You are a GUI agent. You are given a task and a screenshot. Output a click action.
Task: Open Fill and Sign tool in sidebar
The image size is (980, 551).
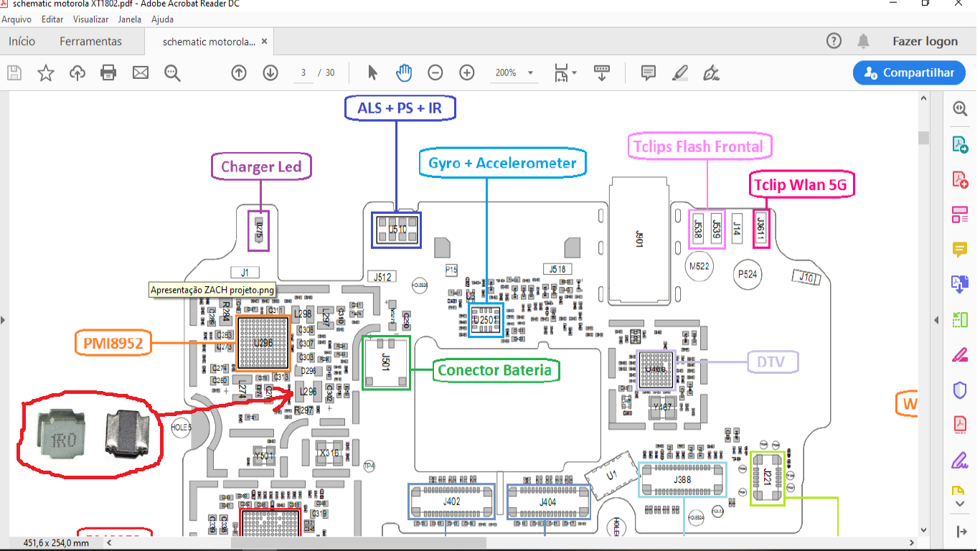(x=960, y=459)
